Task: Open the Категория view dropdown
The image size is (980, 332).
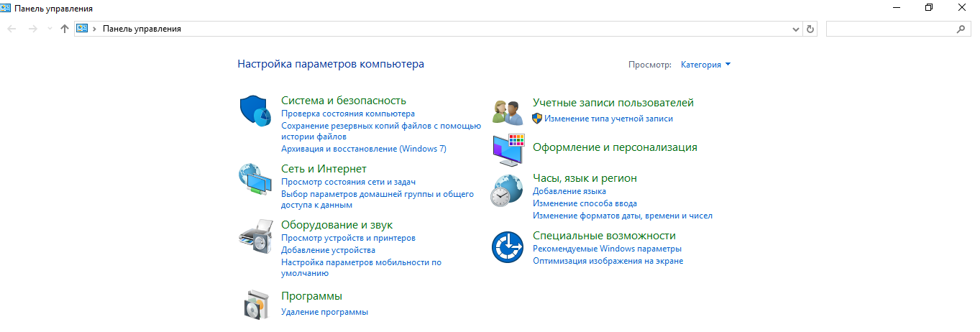Action: [x=705, y=65]
